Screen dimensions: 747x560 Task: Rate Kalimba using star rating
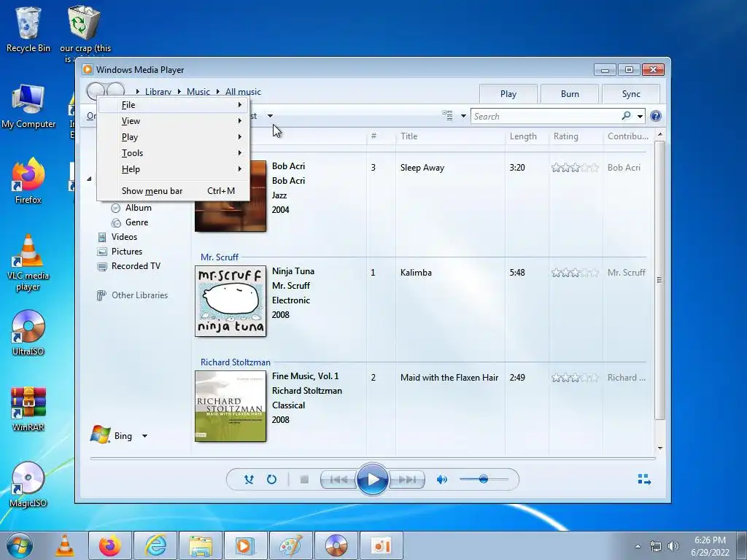[x=575, y=273]
